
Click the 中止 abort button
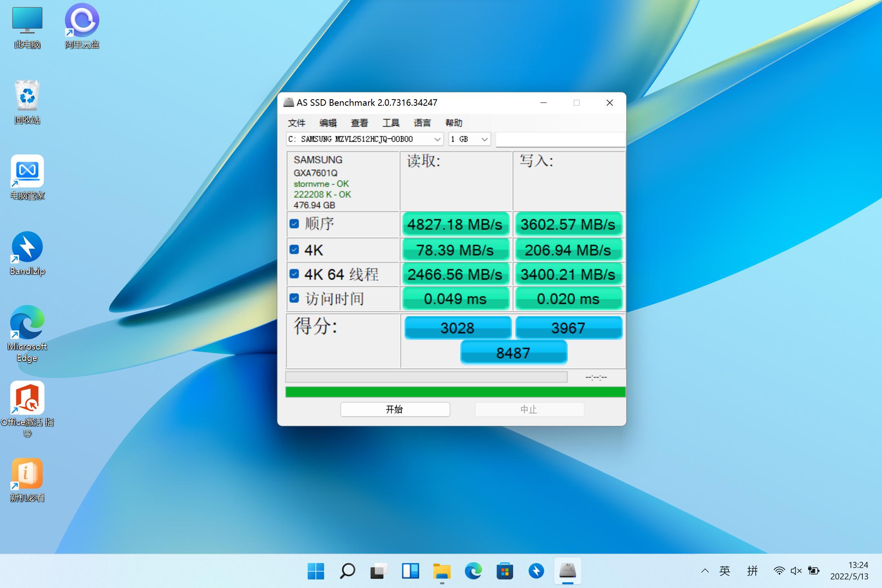coord(529,409)
